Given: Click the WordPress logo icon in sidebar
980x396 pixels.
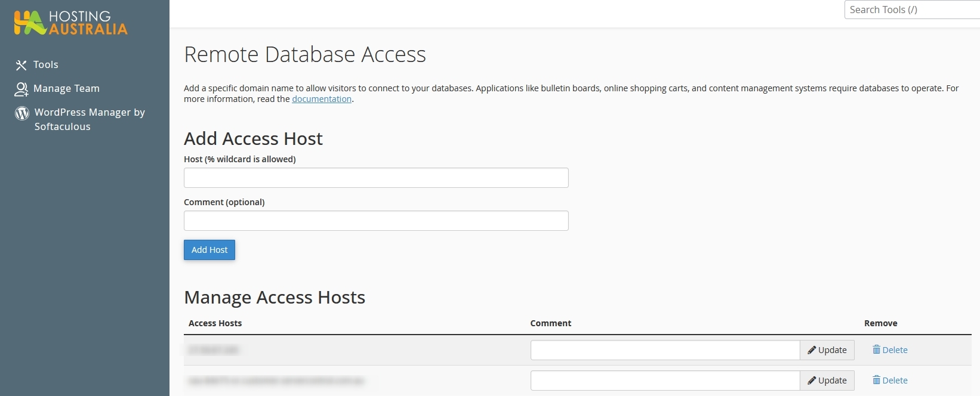Looking at the screenshot, I should tap(22, 113).
